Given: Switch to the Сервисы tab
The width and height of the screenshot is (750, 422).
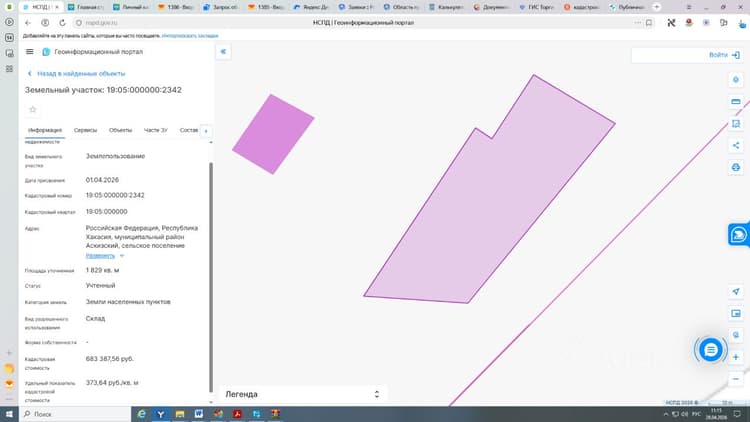Looking at the screenshot, I should (x=85, y=130).
